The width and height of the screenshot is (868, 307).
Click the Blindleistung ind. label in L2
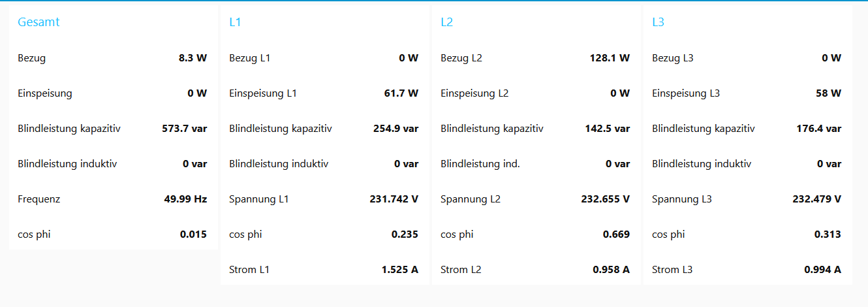pyautogui.click(x=480, y=164)
